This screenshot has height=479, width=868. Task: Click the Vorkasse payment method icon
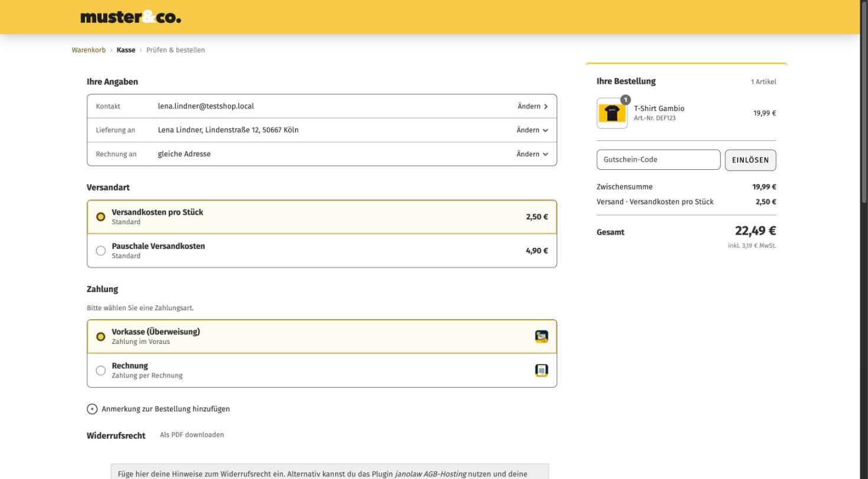[541, 336]
